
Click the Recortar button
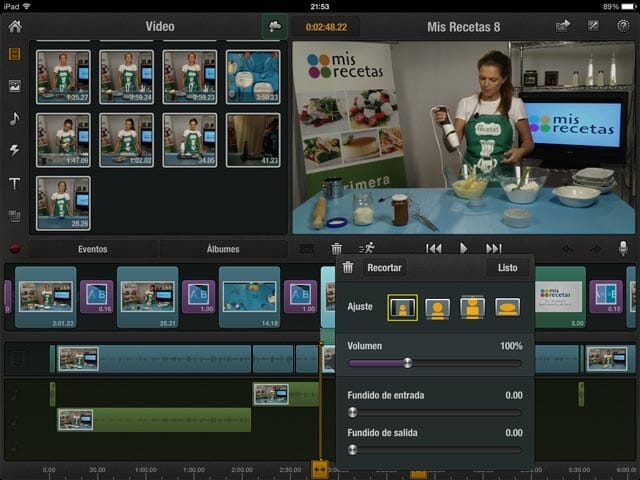(x=384, y=268)
